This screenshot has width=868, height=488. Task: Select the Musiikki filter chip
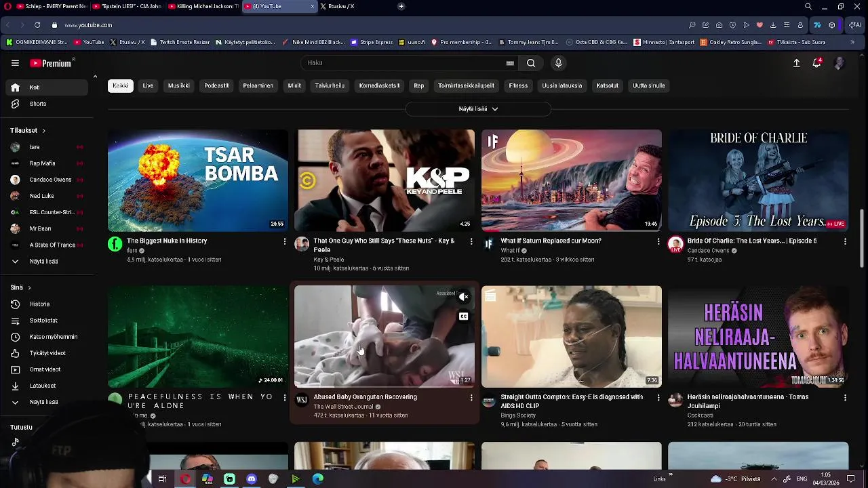179,86
